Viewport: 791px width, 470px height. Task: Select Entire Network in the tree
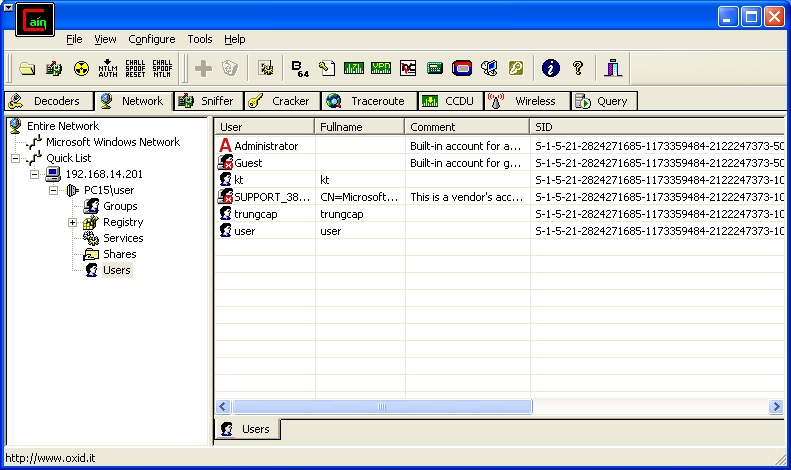tap(63, 126)
